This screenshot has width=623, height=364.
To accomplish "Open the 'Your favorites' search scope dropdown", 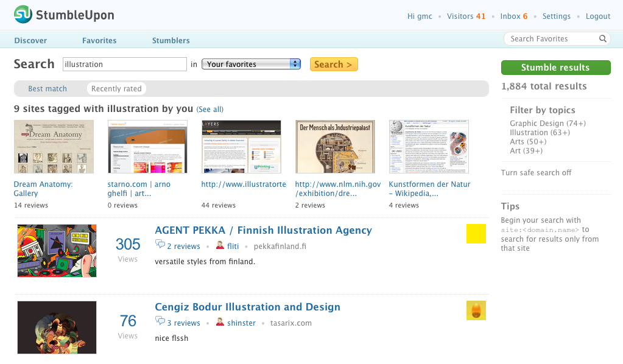I will coord(251,64).
